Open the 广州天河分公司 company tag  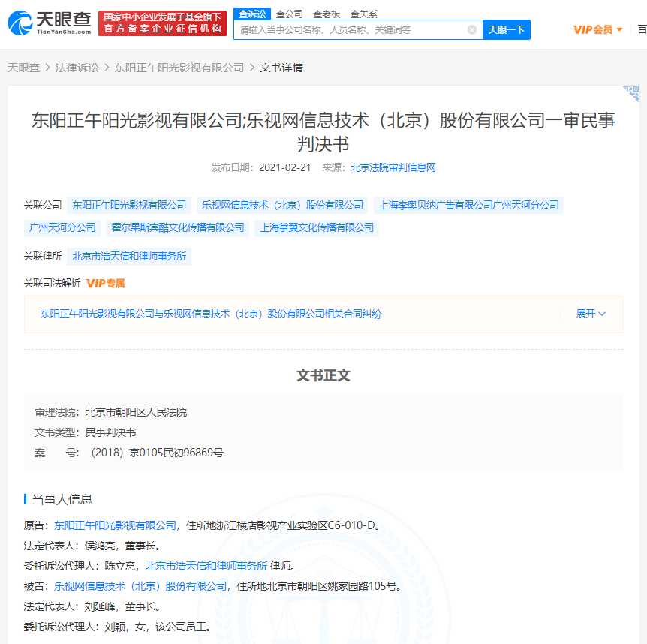pyautogui.click(x=62, y=227)
